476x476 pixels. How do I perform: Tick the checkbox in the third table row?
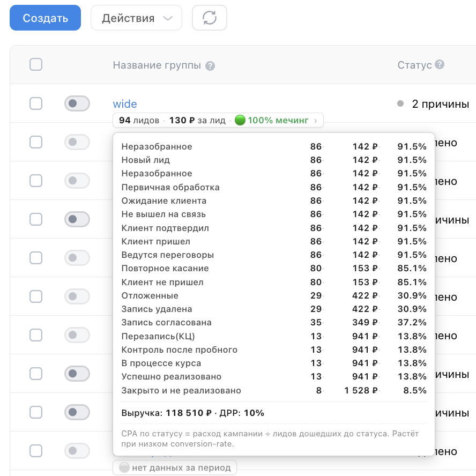(36, 180)
